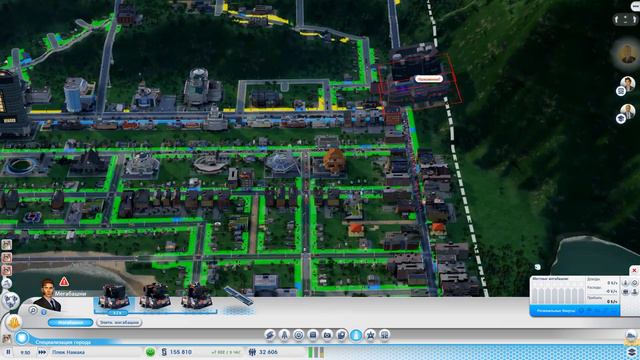Viewport: 640px width, 360px height.
Task: Select the highlighted megatowers toolbar icon
Action: [x=356, y=335]
